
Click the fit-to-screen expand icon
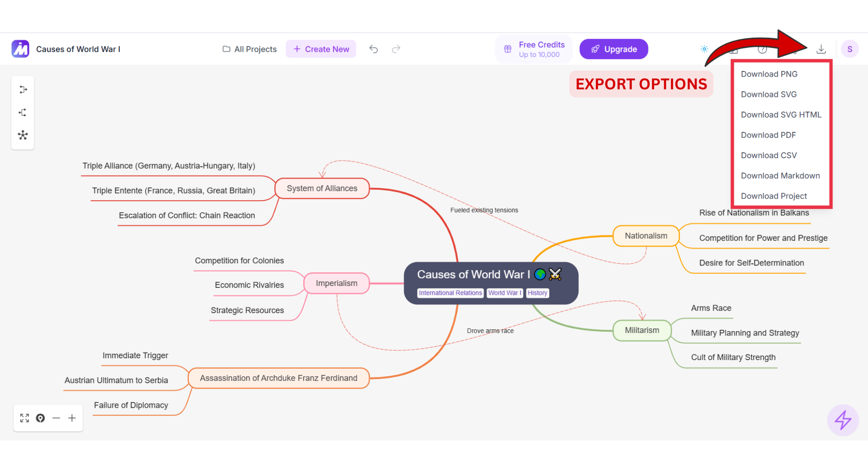[25, 418]
